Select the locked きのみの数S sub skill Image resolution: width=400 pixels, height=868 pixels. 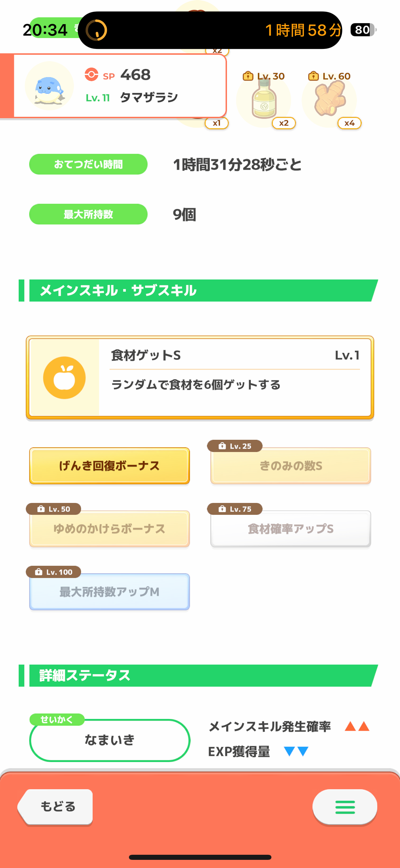291,466
